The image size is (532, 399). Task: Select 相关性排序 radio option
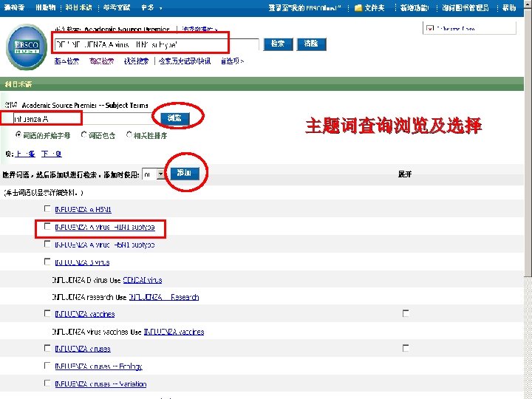pos(129,134)
